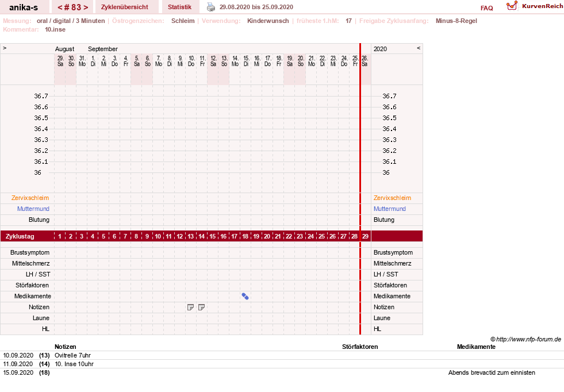Select Zyklustag 29 cell

click(366, 236)
